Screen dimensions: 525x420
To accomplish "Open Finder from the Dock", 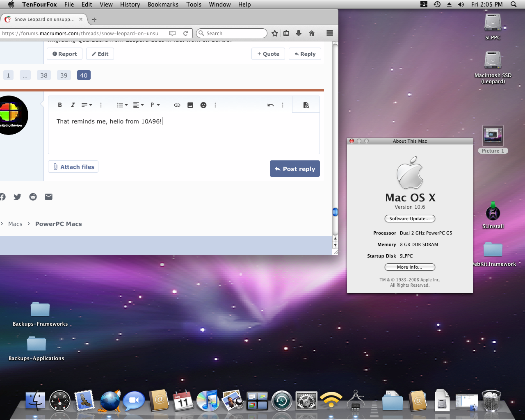I will click(35, 401).
